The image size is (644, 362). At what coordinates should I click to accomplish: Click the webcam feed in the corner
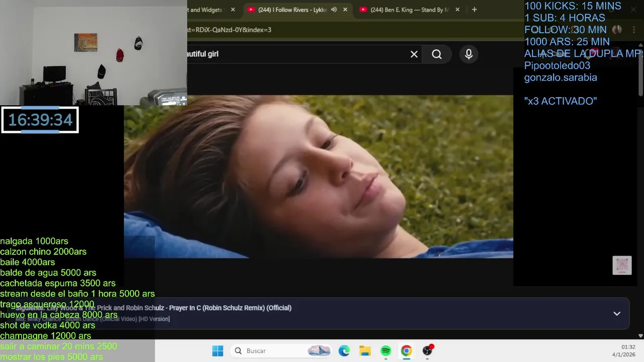94,53
